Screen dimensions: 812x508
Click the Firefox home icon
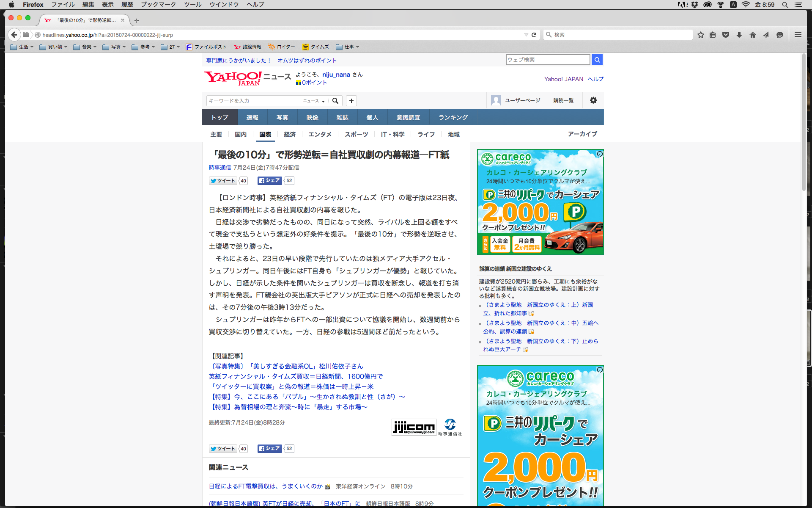(752, 35)
